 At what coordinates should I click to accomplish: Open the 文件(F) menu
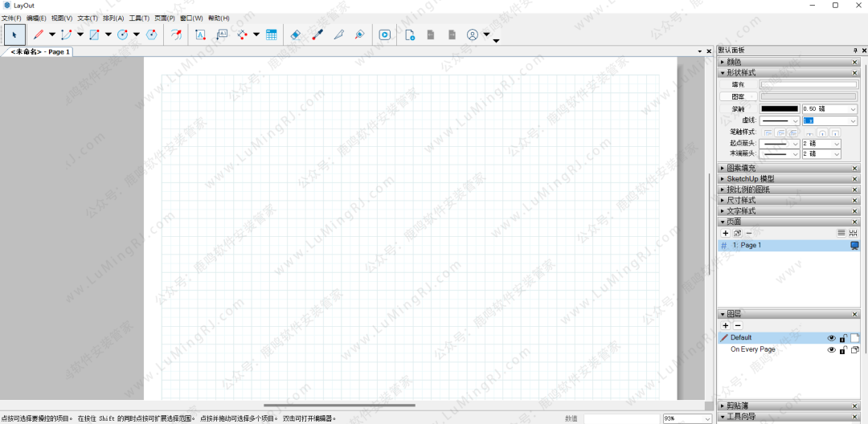pyautogui.click(x=11, y=18)
